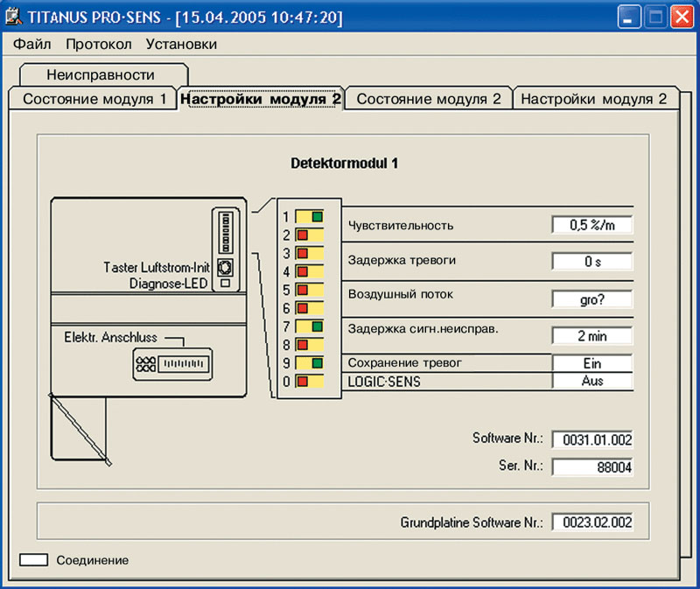700x589 pixels.
Task: Click the LOGIC·SENS value field Aus
Action: coord(592,381)
